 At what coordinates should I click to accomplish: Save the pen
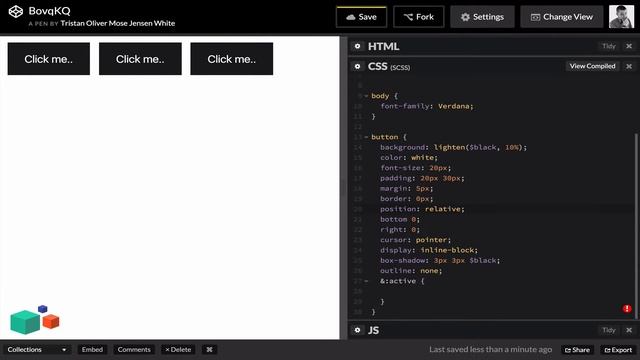[x=361, y=17]
